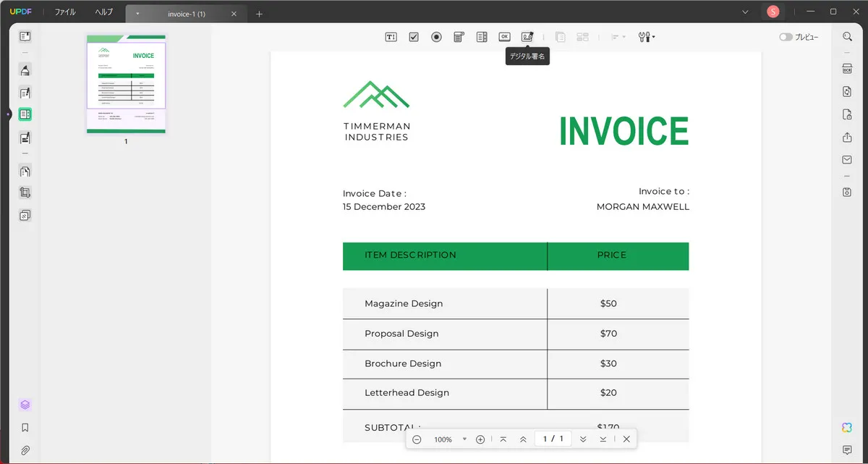868x464 pixels.
Task: Click the send by email icon
Action: (x=847, y=159)
